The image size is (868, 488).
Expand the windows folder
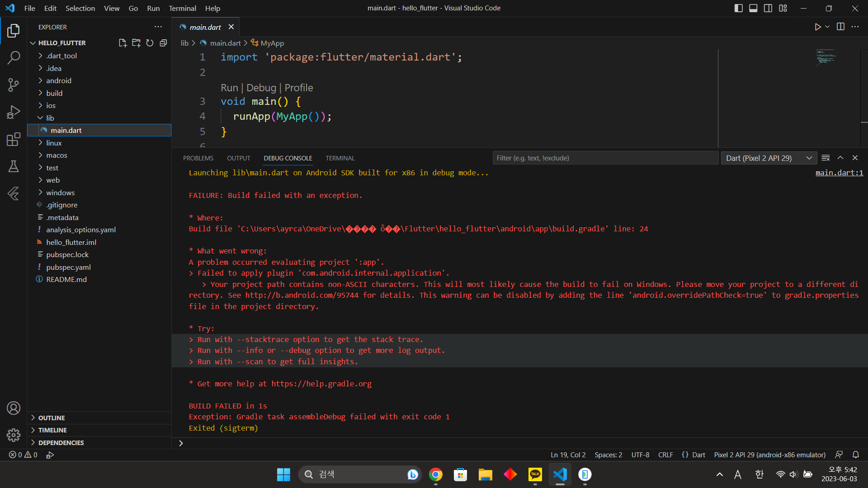[x=99, y=192]
